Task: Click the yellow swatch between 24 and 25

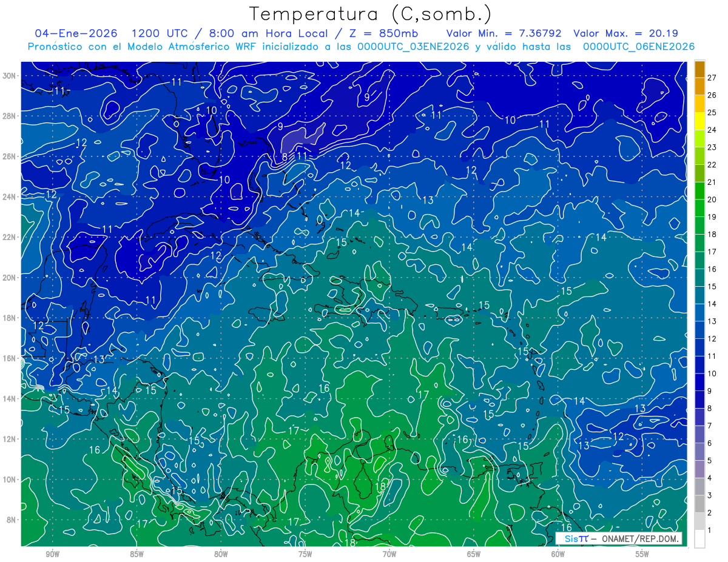Action: pyautogui.click(x=699, y=121)
